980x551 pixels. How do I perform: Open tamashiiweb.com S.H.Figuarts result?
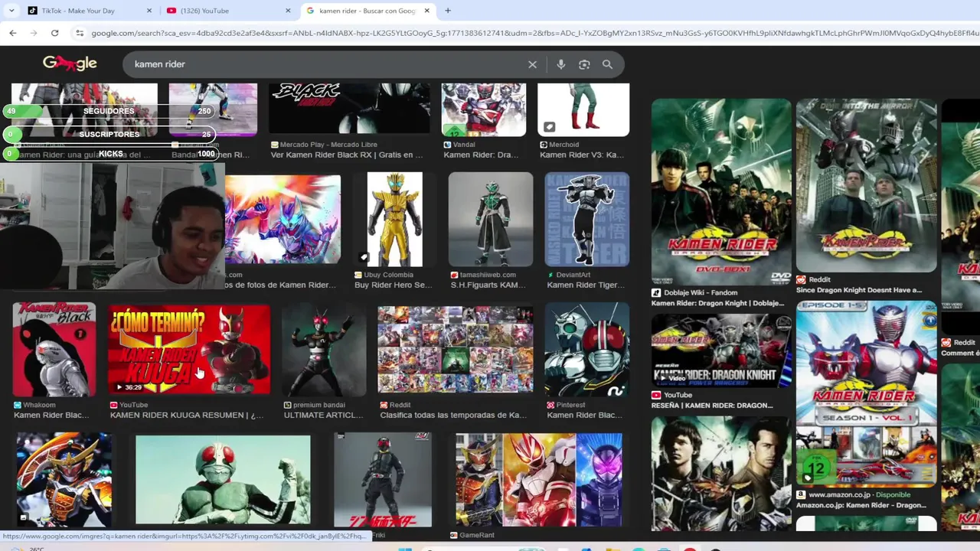488,280
